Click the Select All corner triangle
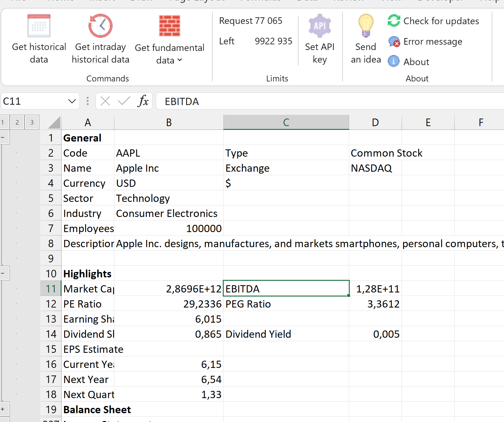 [54, 122]
